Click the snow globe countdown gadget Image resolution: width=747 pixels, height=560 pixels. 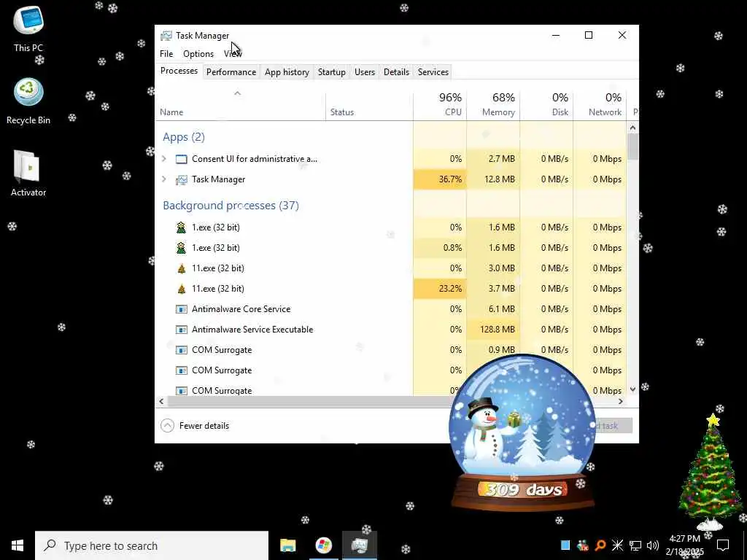522,433
